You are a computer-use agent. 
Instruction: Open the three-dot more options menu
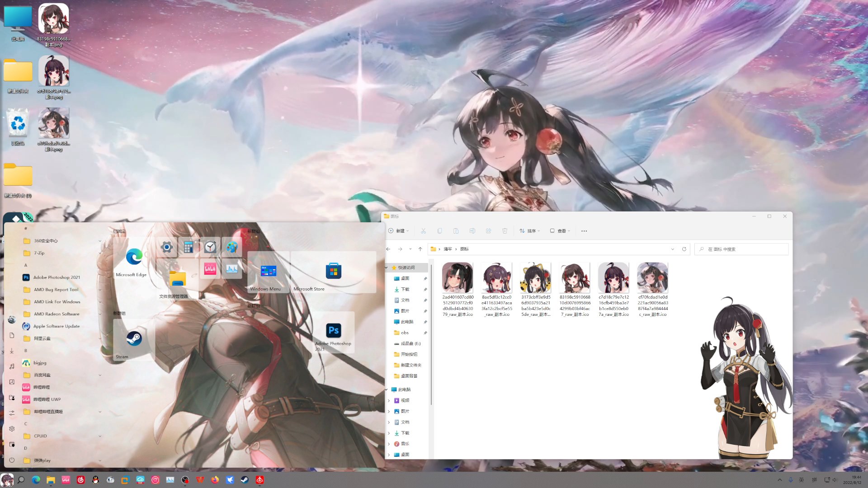(584, 231)
